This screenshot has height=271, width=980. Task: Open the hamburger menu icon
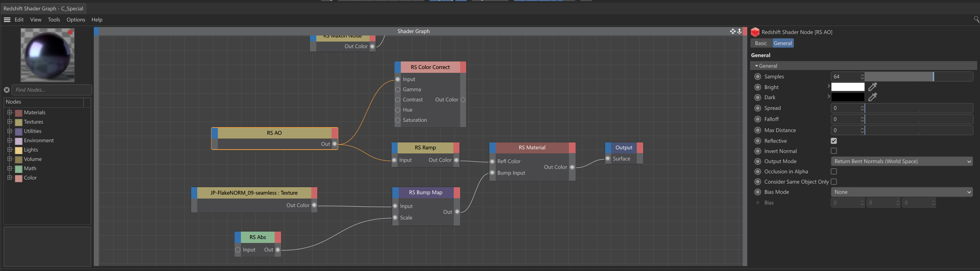(7, 20)
